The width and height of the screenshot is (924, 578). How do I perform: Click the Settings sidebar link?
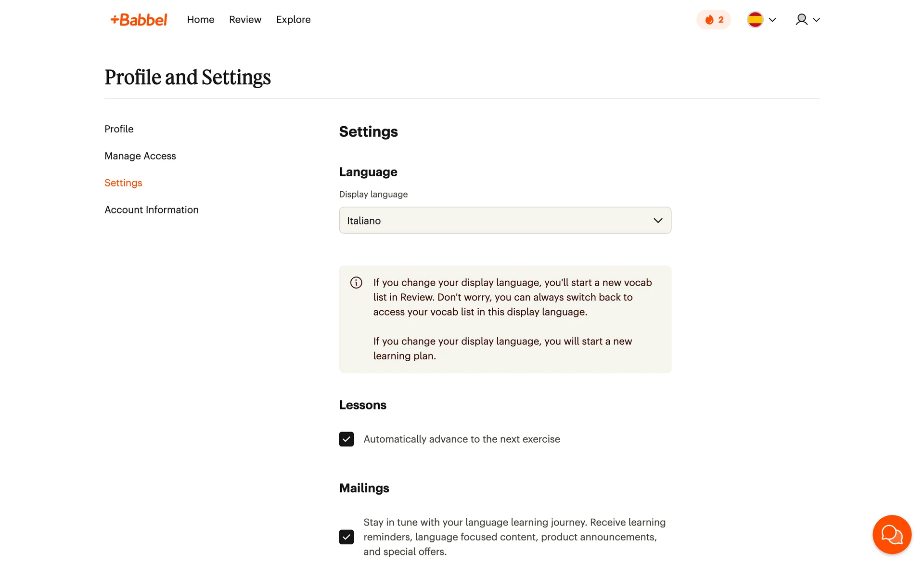[123, 183]
